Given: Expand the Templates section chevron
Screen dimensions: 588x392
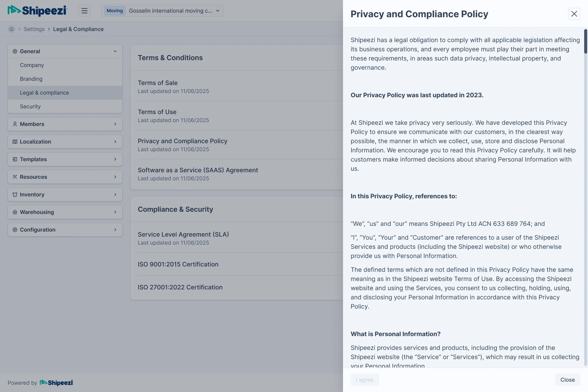Looking at the screenshot, I should [115, 159].
